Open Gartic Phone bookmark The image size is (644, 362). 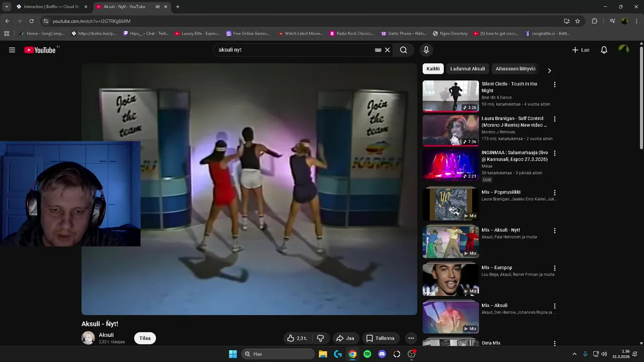pos(404,34)
